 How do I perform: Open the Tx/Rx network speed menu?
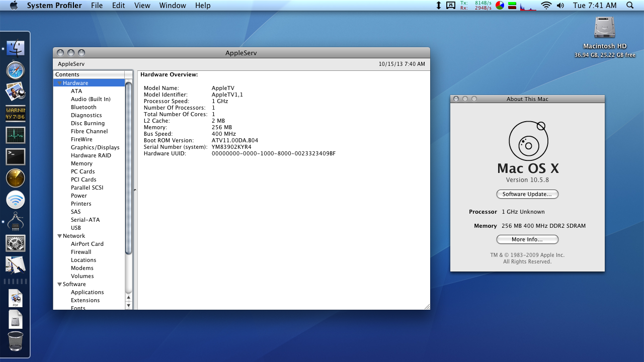pyautogui.click(x=475, y=6)
